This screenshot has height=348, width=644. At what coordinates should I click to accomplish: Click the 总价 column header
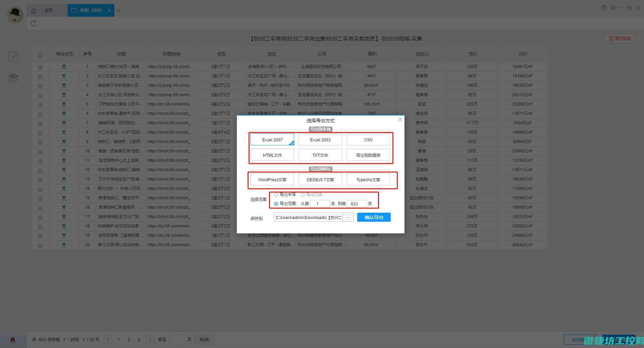click(473, 54)
